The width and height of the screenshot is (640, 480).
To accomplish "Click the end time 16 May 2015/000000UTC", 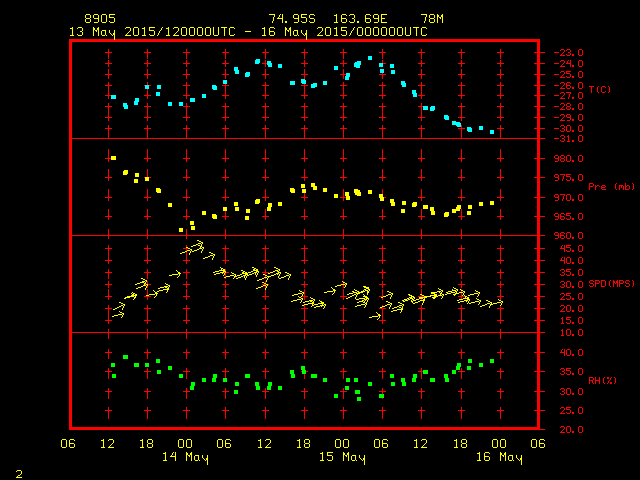I will [344, 32].
